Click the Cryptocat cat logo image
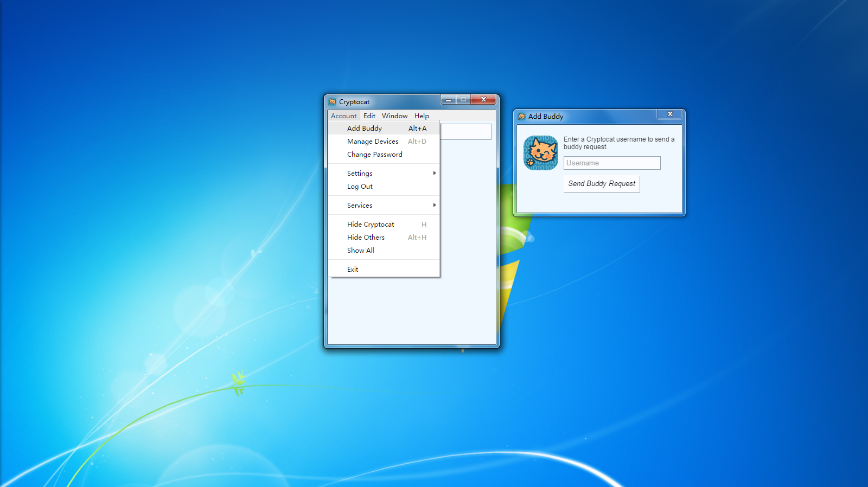The height and width of the screenshot is (487, 868). point(541,153)
